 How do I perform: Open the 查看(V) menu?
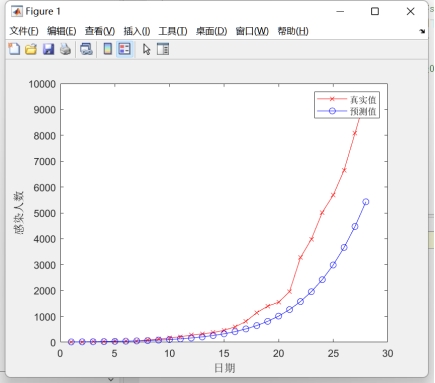point(100,31)
